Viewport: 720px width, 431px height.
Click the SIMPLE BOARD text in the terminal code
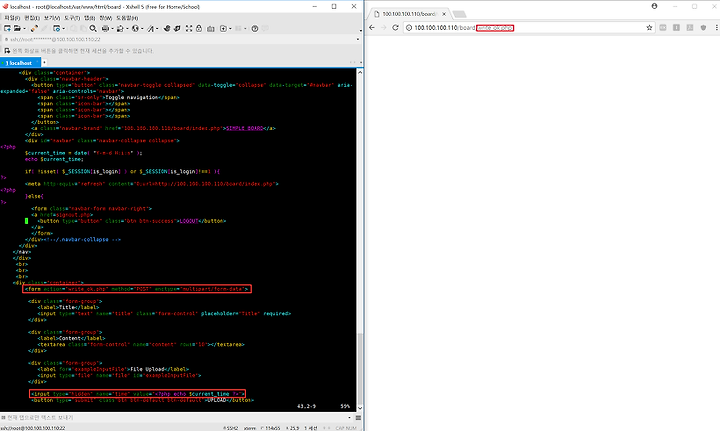(245, 128)
